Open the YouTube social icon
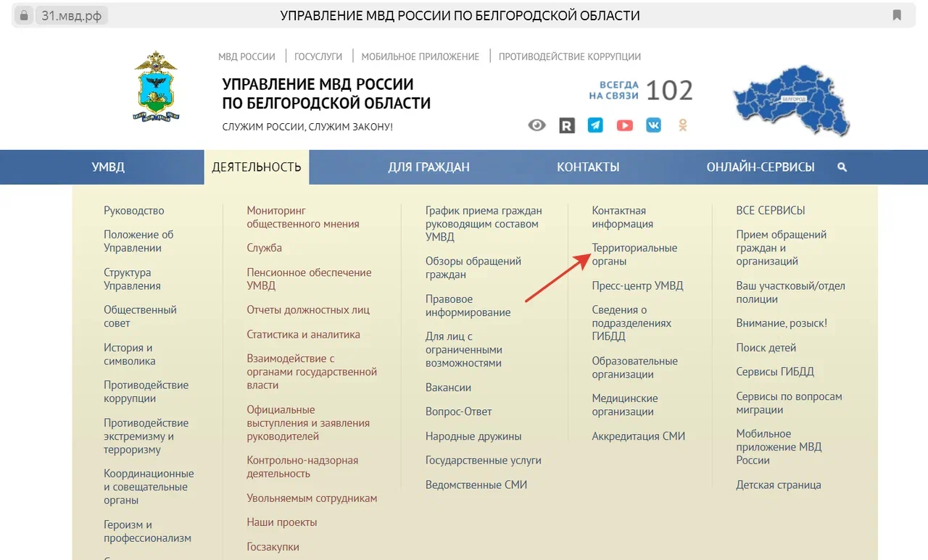 click(x=624, y=125)
